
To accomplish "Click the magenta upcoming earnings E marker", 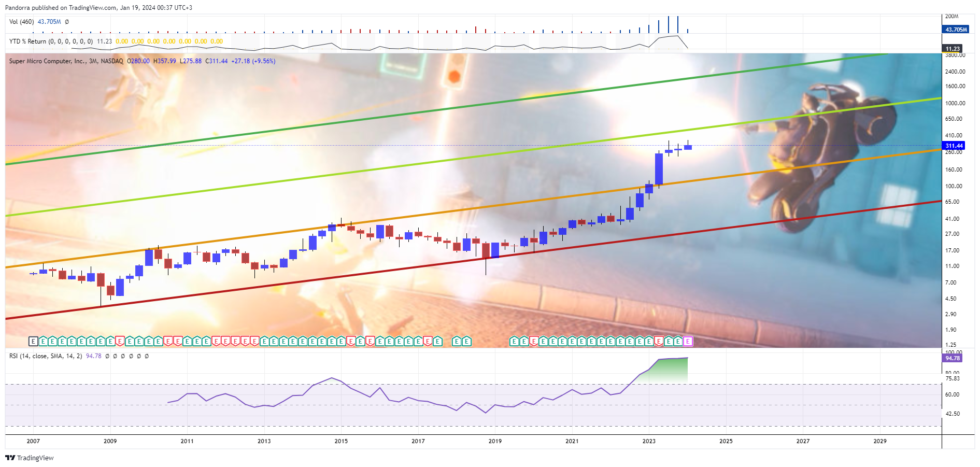I will pos(688,341).
